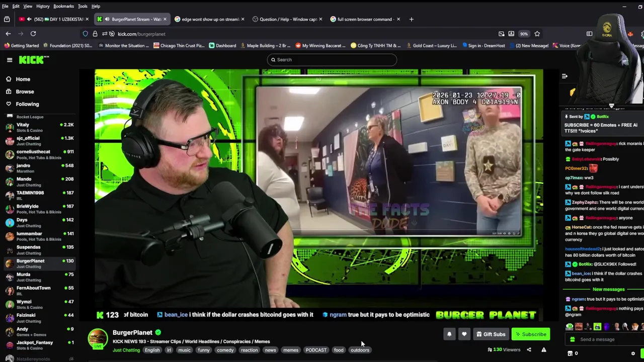Open the Firefox tab list button

(7, 19)
